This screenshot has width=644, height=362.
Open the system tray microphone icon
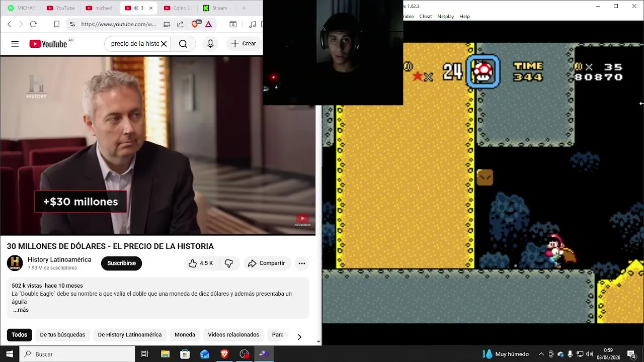570,354
